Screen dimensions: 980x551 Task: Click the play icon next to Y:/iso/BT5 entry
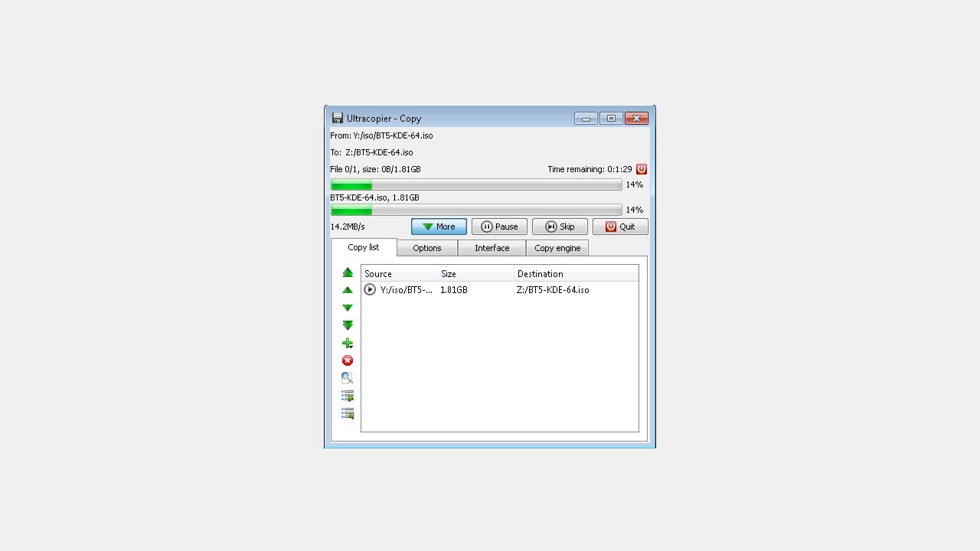[x=370, y=289]
